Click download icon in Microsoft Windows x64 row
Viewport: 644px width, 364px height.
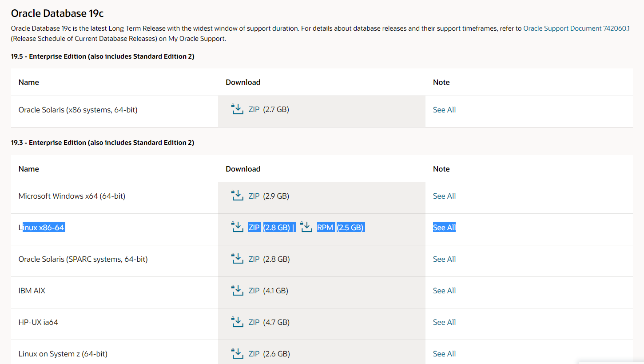click(238, 196)
